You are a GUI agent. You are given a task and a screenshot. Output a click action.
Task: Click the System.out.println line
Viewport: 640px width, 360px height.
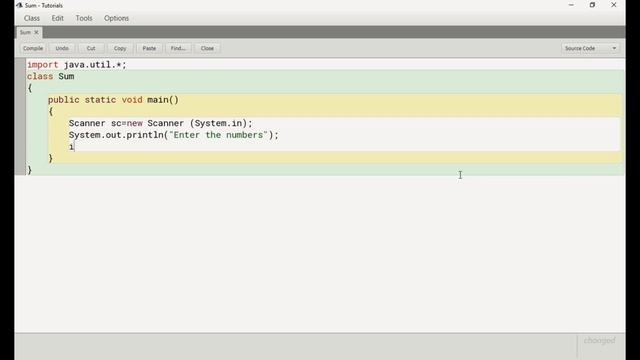click(x=173, y=135)
